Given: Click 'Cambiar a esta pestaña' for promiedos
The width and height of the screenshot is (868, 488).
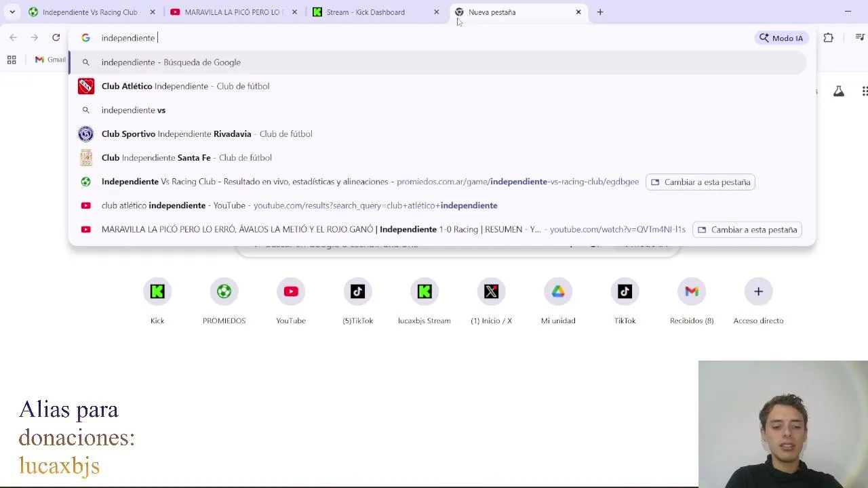Looking at the screenshot, I should tap(701, 182).
